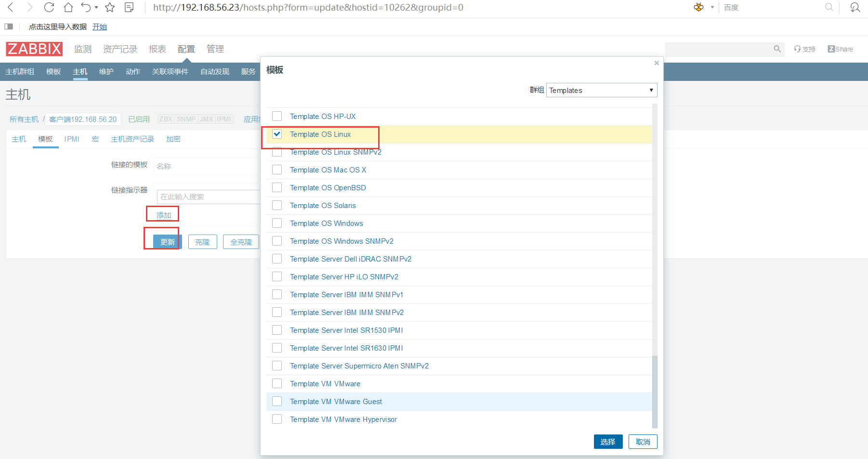The width and height of the screenshot is (868, 459).
Task: Open the 资产记录 top menu
Action: pos(120,49)
